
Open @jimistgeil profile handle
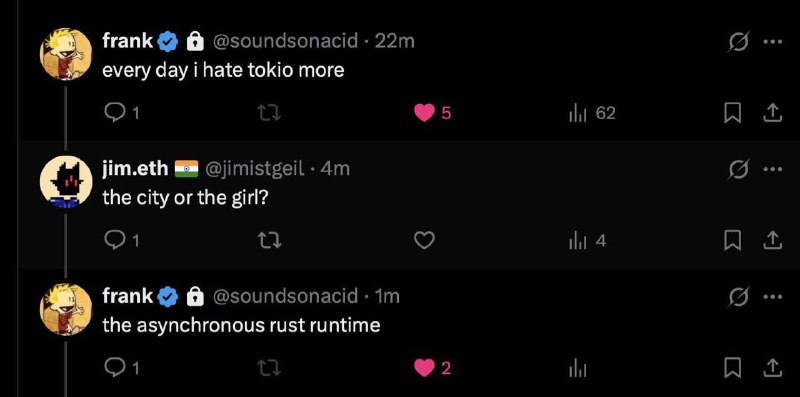(255, 168)
